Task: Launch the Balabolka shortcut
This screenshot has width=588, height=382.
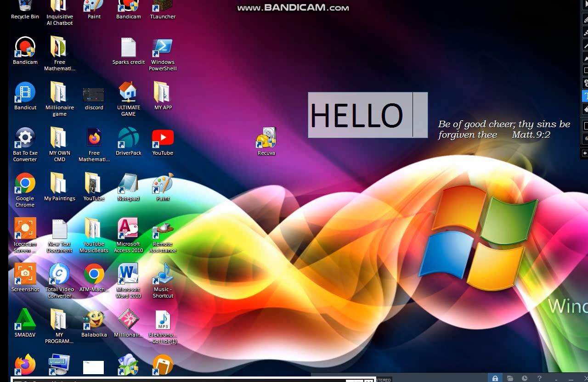Action: click(x=94, y=324)
